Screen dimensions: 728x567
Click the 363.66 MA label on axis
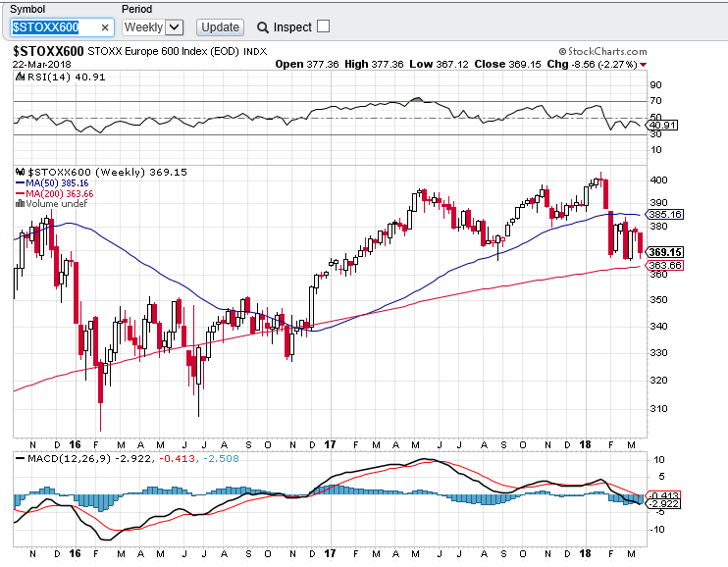[x=665, y=265]
